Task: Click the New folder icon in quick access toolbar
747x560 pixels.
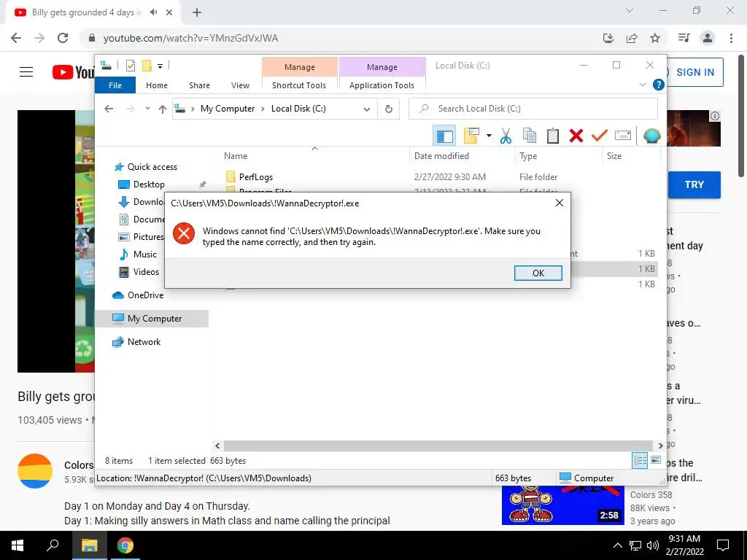Action: [x=147, y=66]
